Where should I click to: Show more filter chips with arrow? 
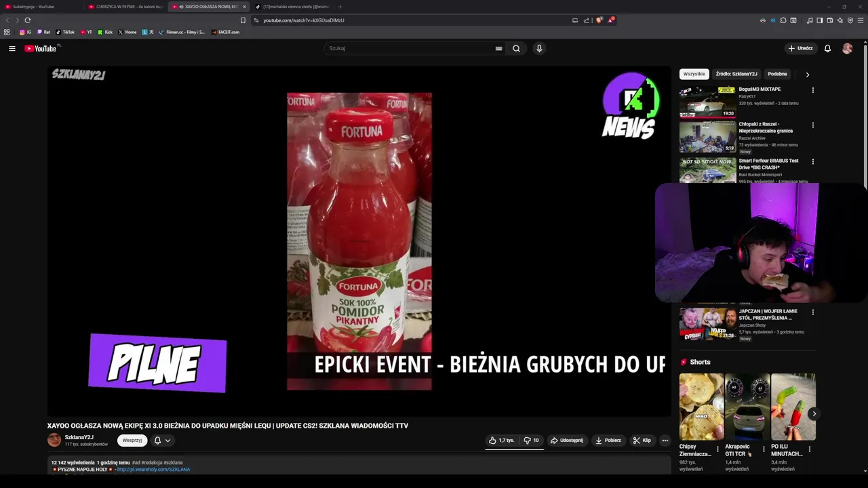click(x=807, y=75)
